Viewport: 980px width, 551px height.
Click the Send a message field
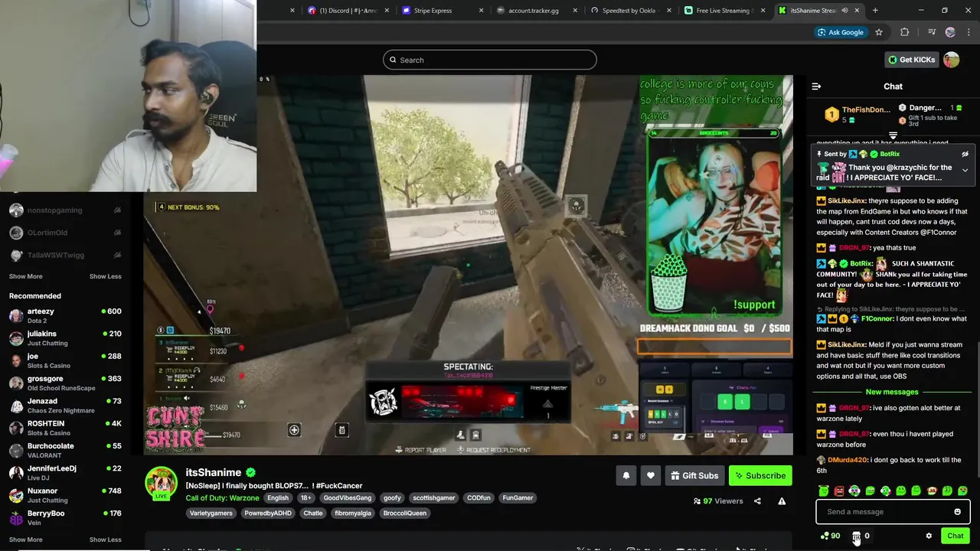(893, 512)
